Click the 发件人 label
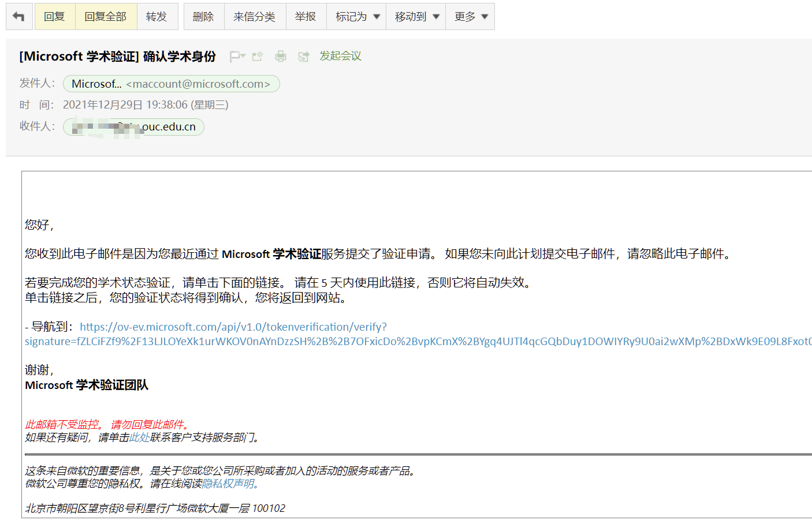This screenshot has height=524, width=812. click(37, 83)
